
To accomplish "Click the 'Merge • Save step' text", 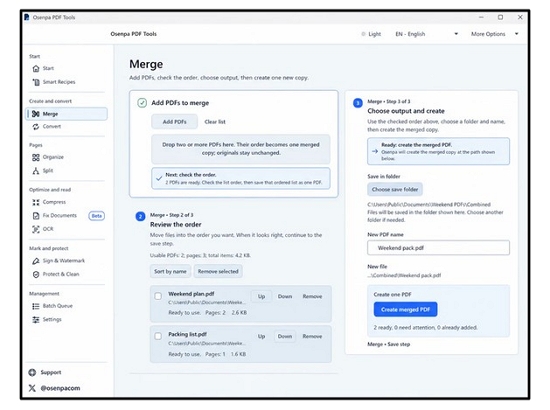I will pyautogui.click(x=389, y=344).
